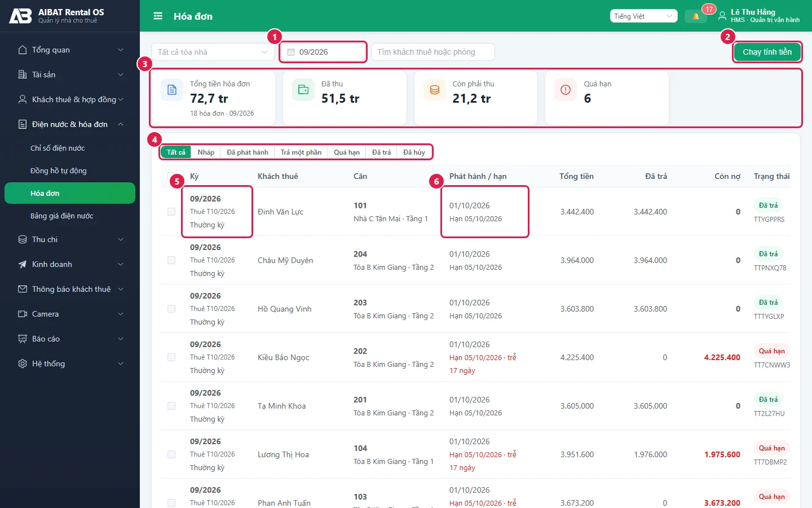812x508 pixels.
Task: Click the Thu chi coins icon
Action: (23, 239)
